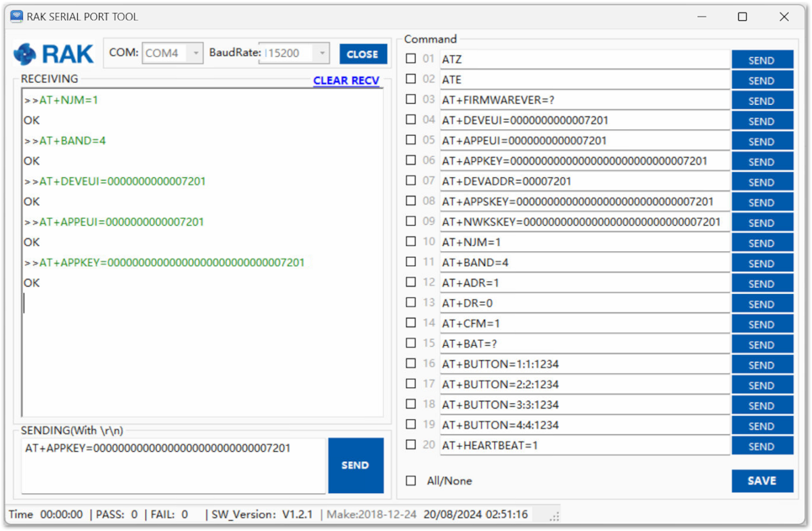The height and width of the screenshot is (531, 812).
Task: Click the FAIL: 0 status bar entry
Action: (169, 515)
